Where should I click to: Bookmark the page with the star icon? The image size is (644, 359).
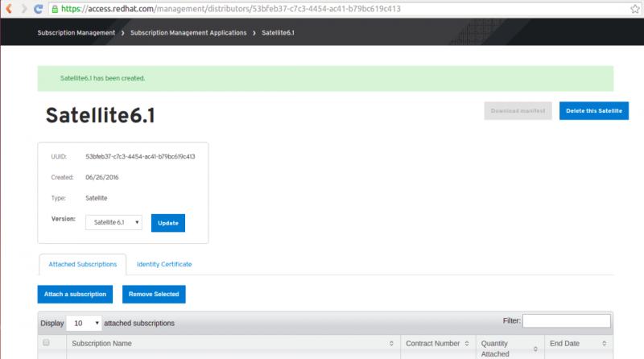635,9
